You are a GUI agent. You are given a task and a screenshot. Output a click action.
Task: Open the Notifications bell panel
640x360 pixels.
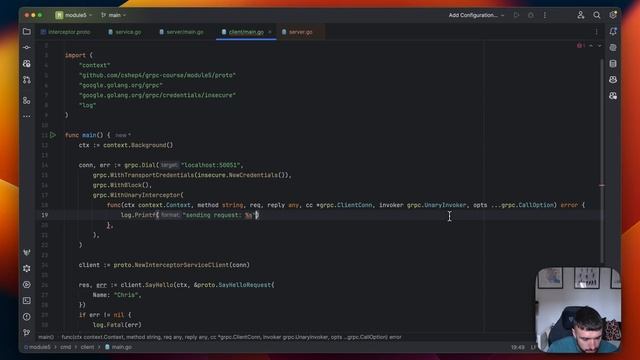tap(613, 32)
